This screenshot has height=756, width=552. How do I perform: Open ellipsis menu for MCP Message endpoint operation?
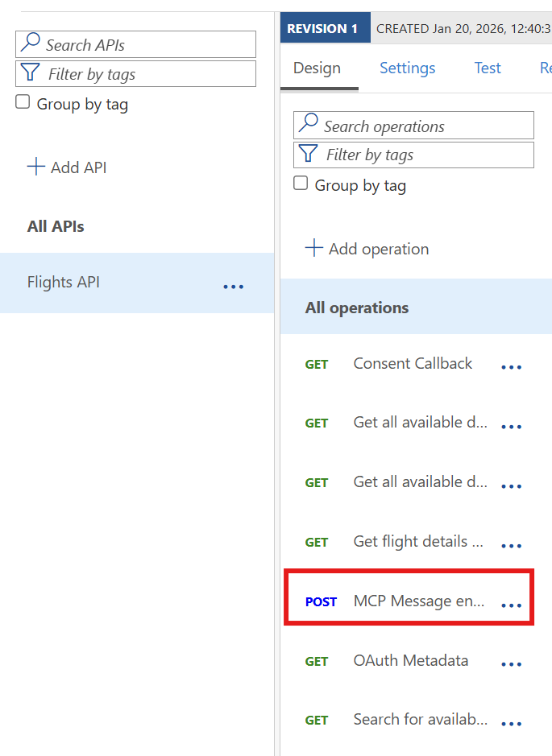[512, 605]
